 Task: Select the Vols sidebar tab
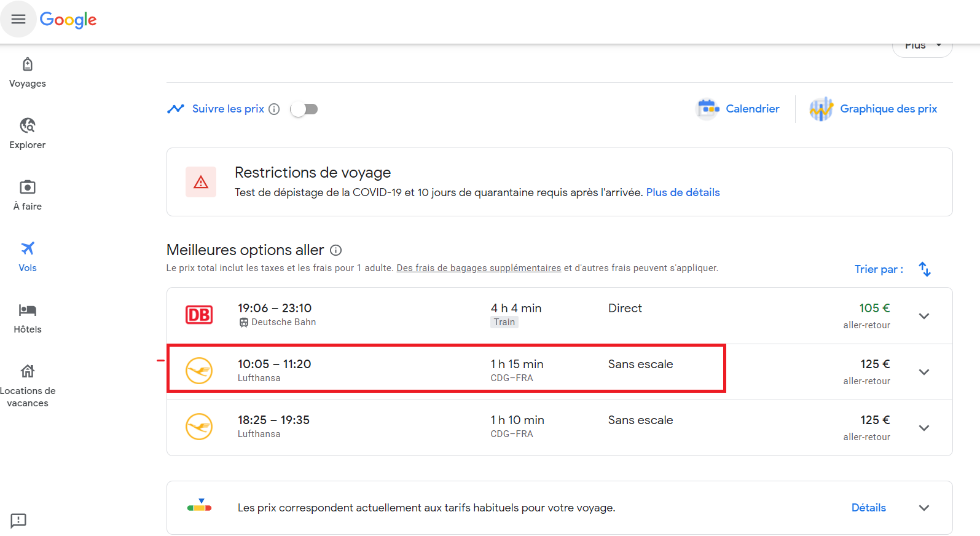pyautogui.click(x=28, y=258)
